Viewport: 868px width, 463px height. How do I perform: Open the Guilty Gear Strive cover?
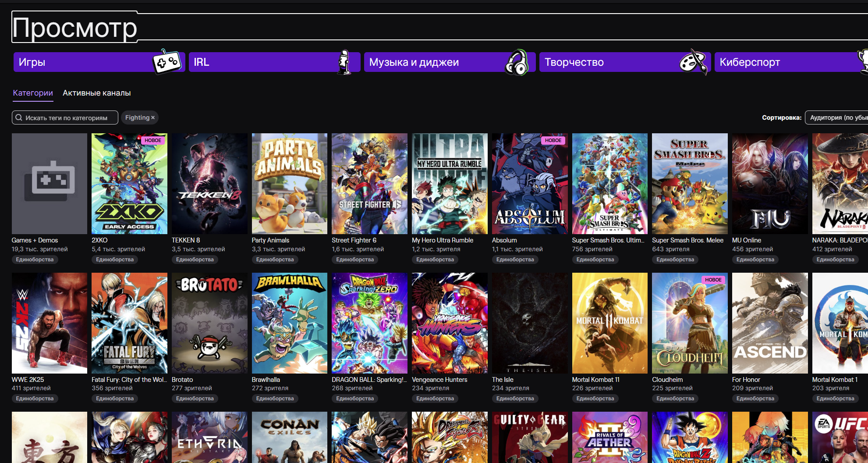(530, 437)
